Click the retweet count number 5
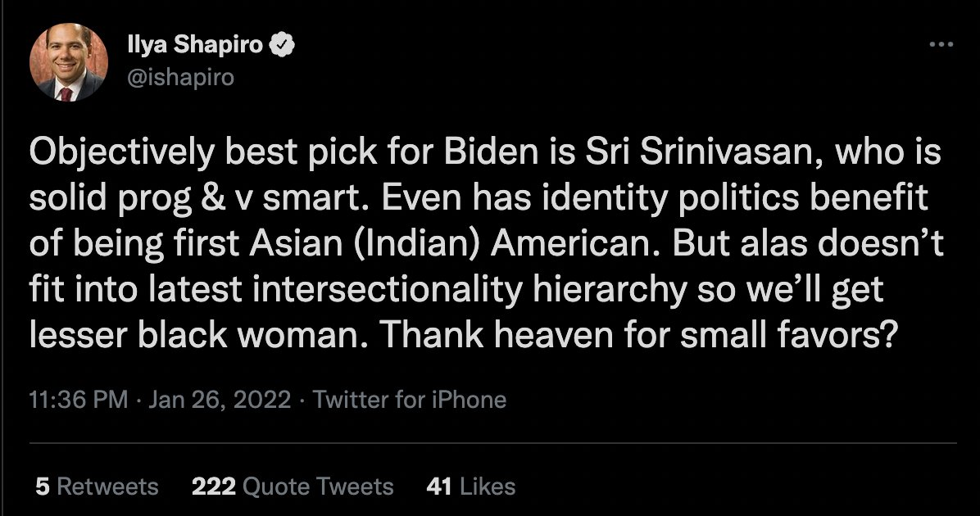Viewport: 980px width, 516px height. coord(42,487)
